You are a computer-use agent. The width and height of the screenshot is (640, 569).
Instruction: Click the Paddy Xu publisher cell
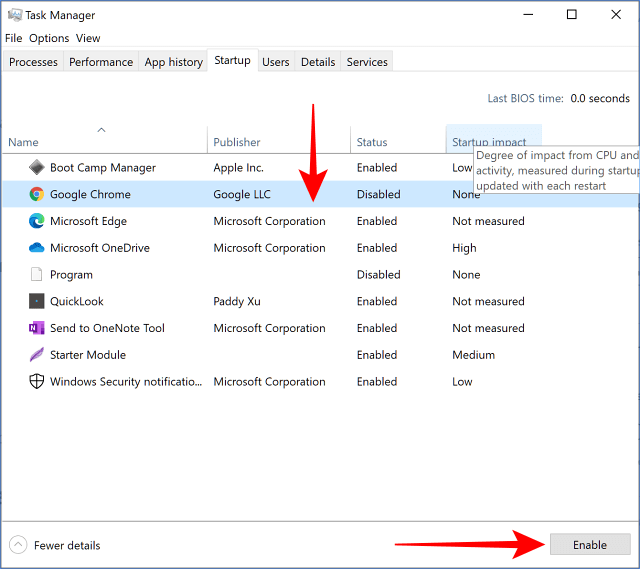click(x=237, y=301)
